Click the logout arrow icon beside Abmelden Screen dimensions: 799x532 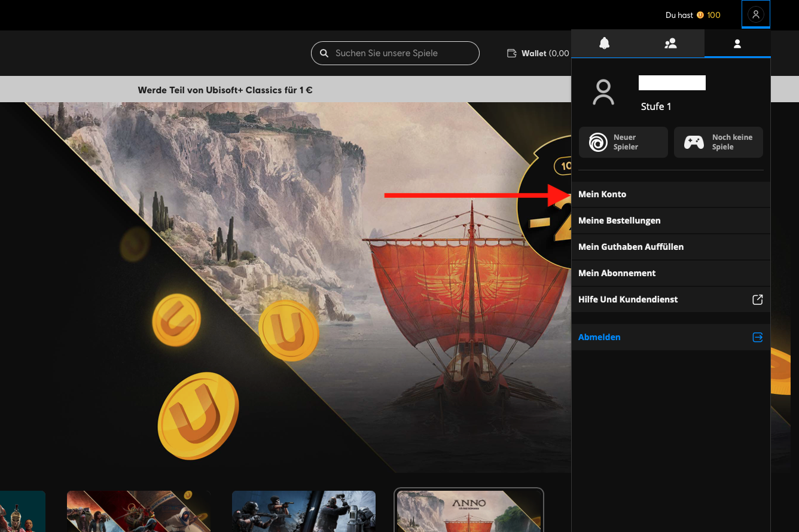click(x=757, y=337)
